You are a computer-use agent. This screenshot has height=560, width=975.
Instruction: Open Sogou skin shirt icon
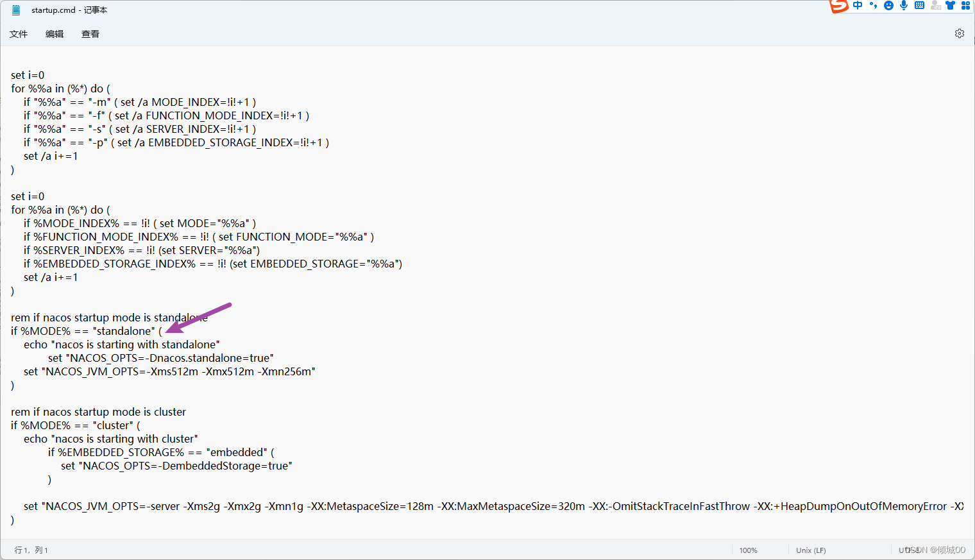pos(950,5)
